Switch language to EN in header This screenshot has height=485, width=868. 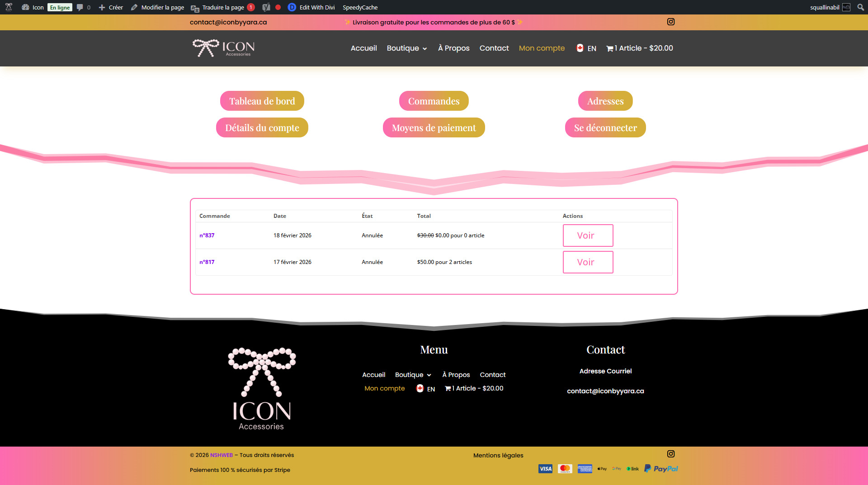[x=586, y=48]
